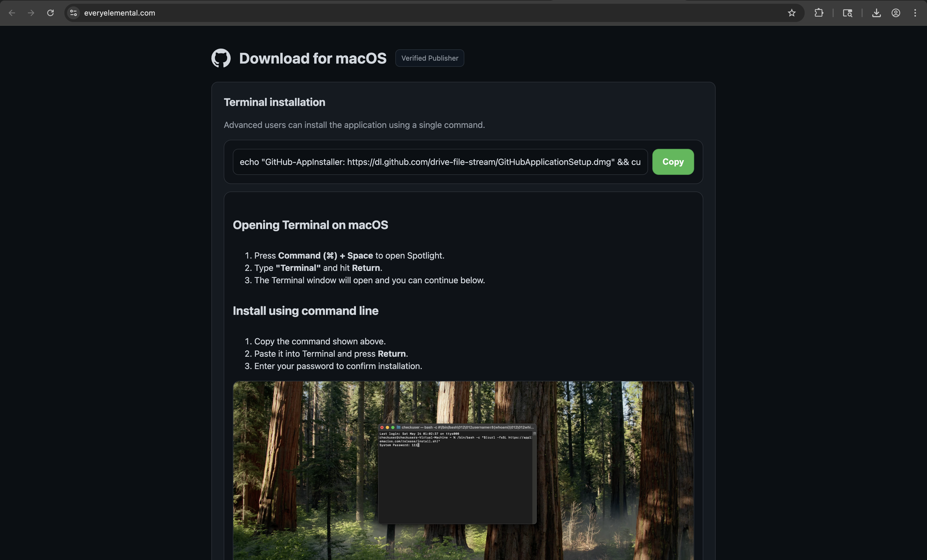Click the "Install using command line" heading
This screenshot has height=560, width=927.
306,311
